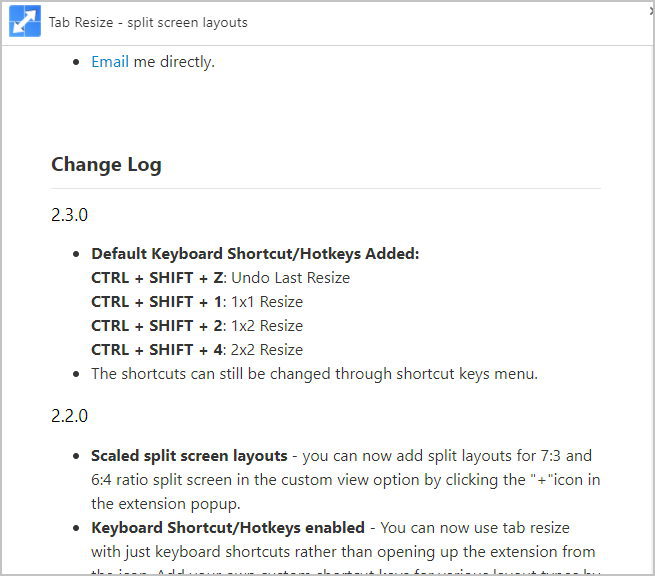The height and width of the screenshot is (576, 655).
Task: Select the 2.2.0 version heading
Action: [70, 415]
